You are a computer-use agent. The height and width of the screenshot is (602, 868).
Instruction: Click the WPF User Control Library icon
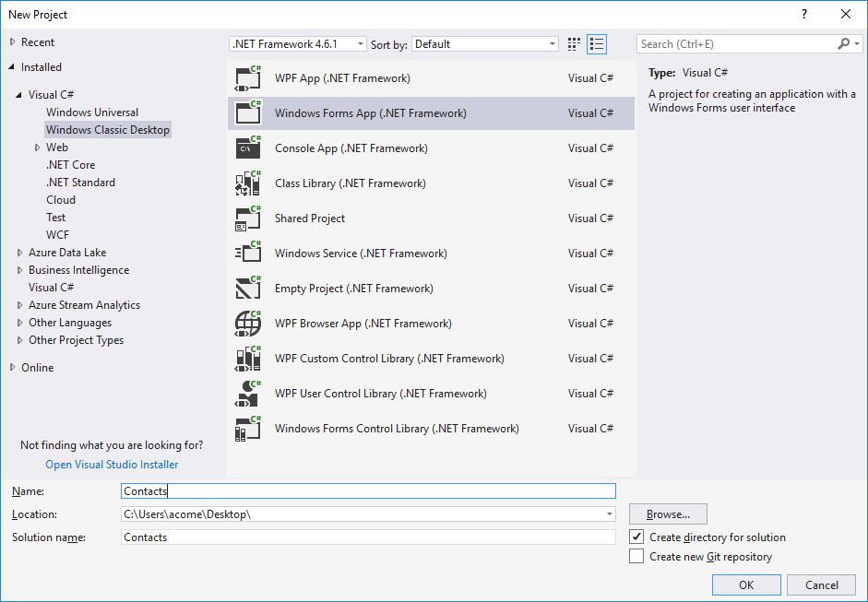pos(248,394)
